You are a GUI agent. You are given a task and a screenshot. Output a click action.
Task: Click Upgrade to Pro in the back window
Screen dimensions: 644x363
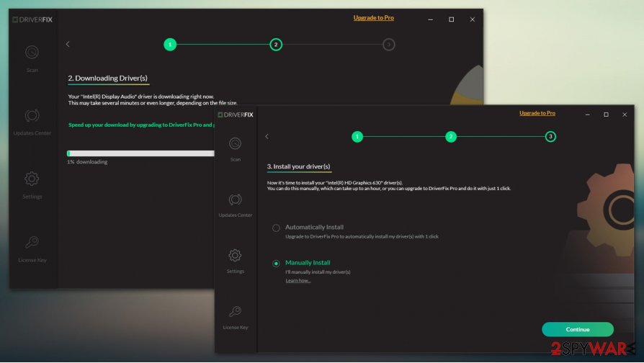click(x=374, y=18)
